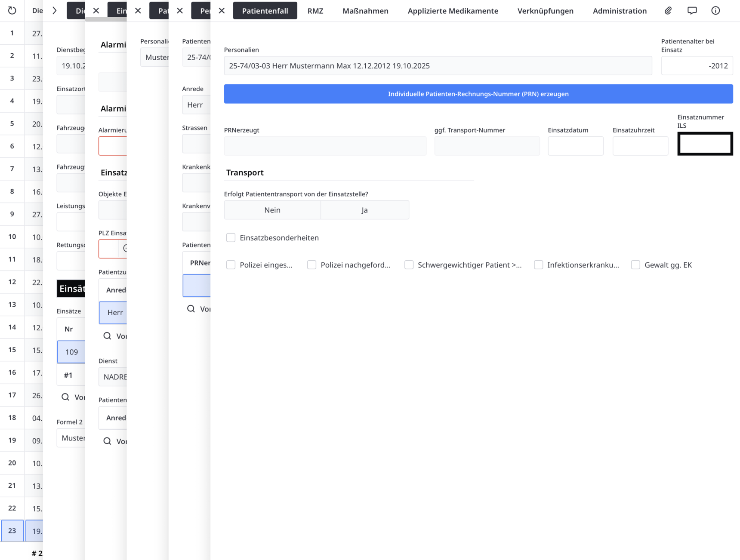Enable the Einsatzbesonderheiten checkbox
This screenshot has height=560, width=740.
click(x=231, y=238)
